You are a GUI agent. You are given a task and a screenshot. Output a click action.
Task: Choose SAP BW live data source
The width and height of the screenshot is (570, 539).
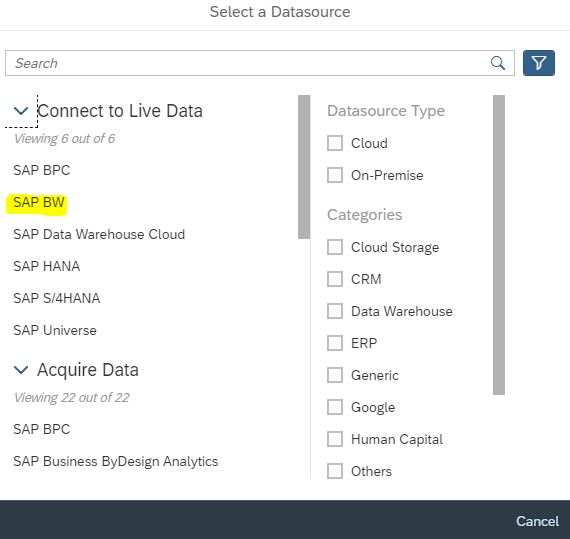click(x=39, y=202)
